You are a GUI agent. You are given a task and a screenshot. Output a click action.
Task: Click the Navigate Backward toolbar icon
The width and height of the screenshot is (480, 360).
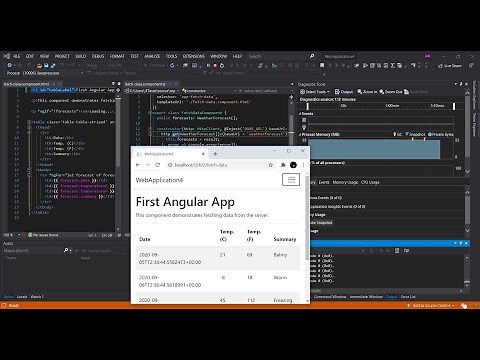tap(10, 65)
